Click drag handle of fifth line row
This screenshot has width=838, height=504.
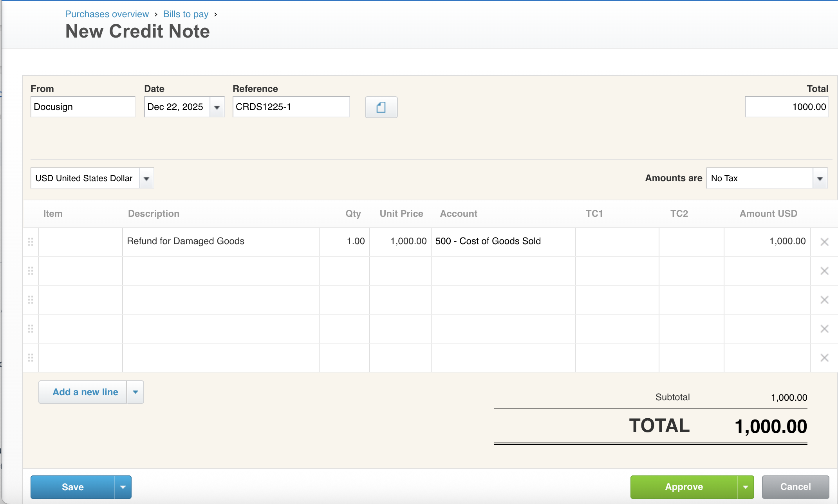(31, 358)
